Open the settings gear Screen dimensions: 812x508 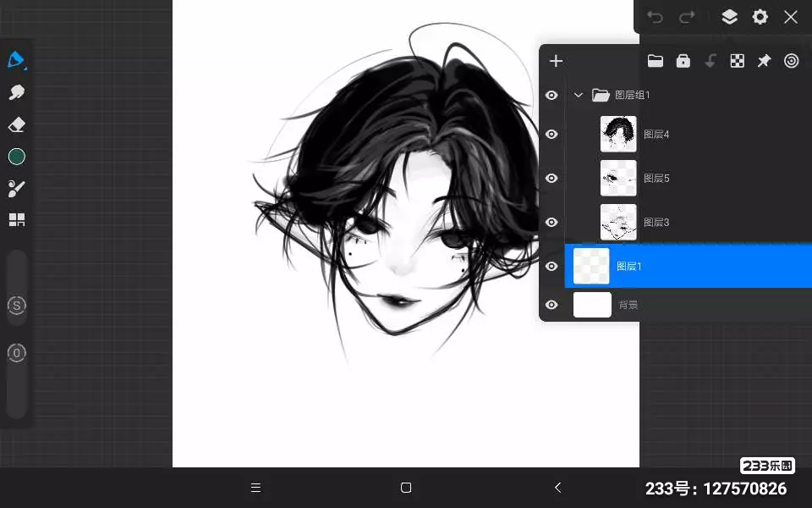pyautogui.click(x=760, y=17)
